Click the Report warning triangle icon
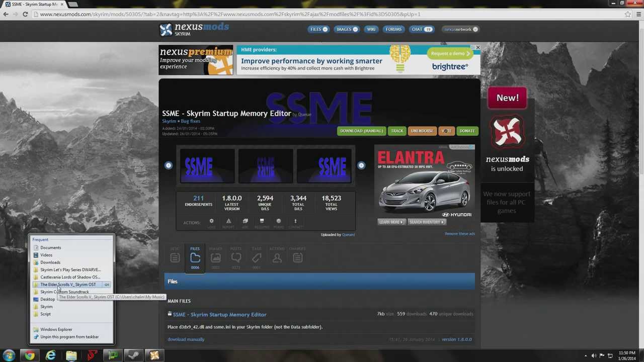Viewport: 644px width, 362px height. pos(228,221)
